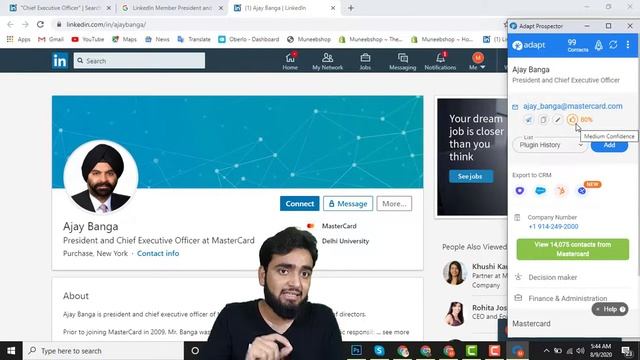640x360 pixels.
Task: Click the send email icon below email address
Action: pos(529,120)
